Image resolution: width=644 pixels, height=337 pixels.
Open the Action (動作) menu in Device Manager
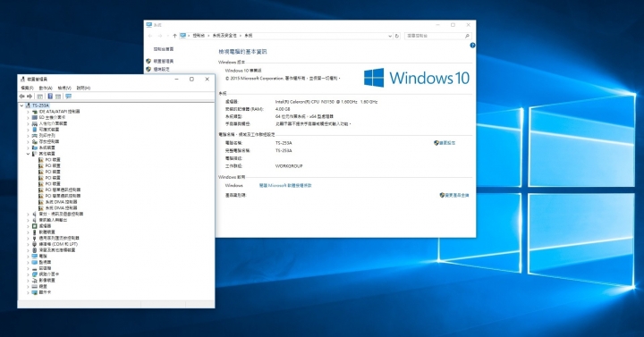tap(46, 88)
